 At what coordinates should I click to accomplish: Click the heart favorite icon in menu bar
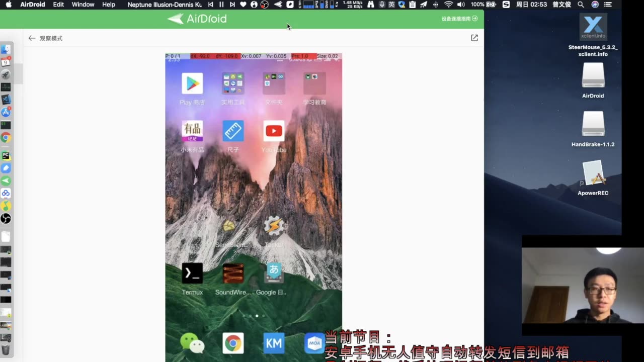click(243, 5)
